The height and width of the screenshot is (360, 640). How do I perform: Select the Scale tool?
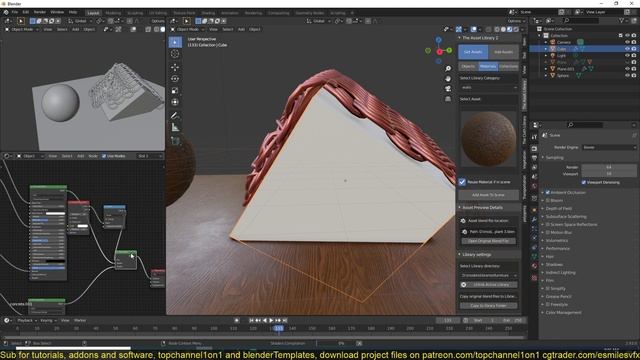175,91
